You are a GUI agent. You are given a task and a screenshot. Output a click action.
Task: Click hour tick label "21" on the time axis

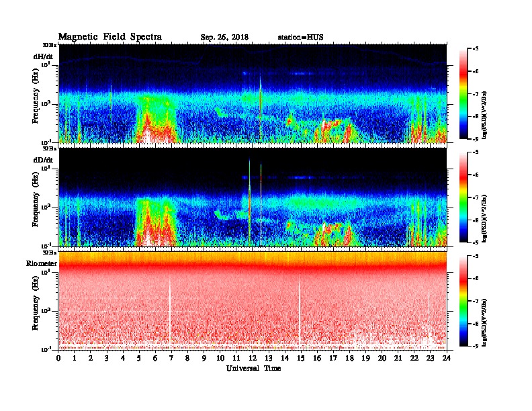(398, 358)
